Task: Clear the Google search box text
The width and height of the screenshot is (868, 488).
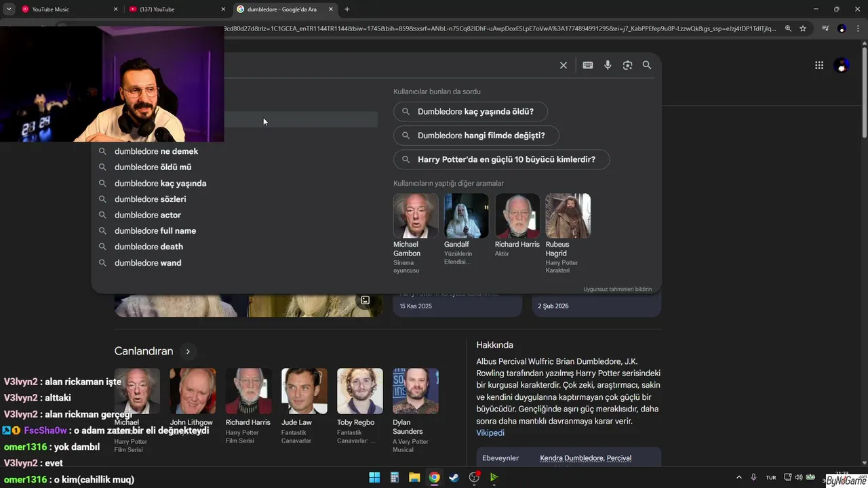Action: point(563,65)
